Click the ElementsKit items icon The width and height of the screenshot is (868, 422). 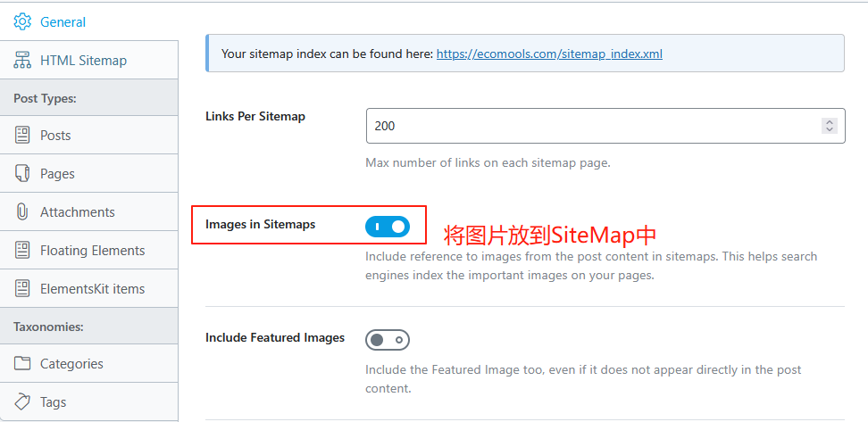click(x=22, y=289)
